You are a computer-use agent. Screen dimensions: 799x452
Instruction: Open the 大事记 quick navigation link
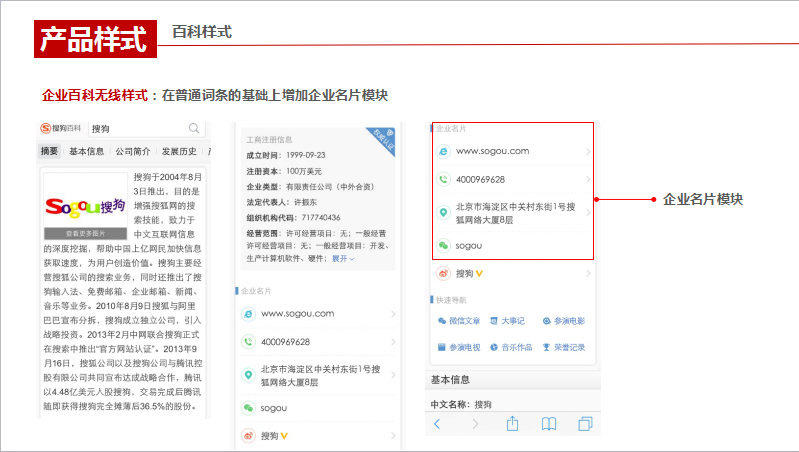point(508,321)
